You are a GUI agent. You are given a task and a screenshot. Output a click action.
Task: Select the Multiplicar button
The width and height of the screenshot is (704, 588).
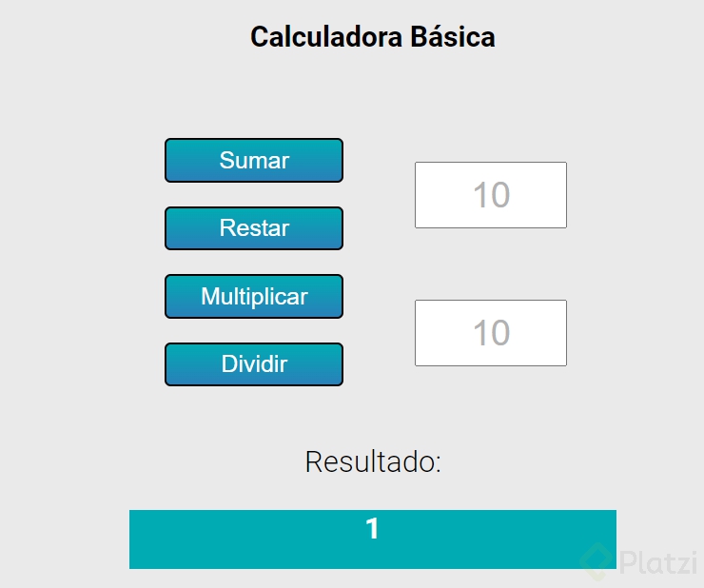tap(254, 297)
